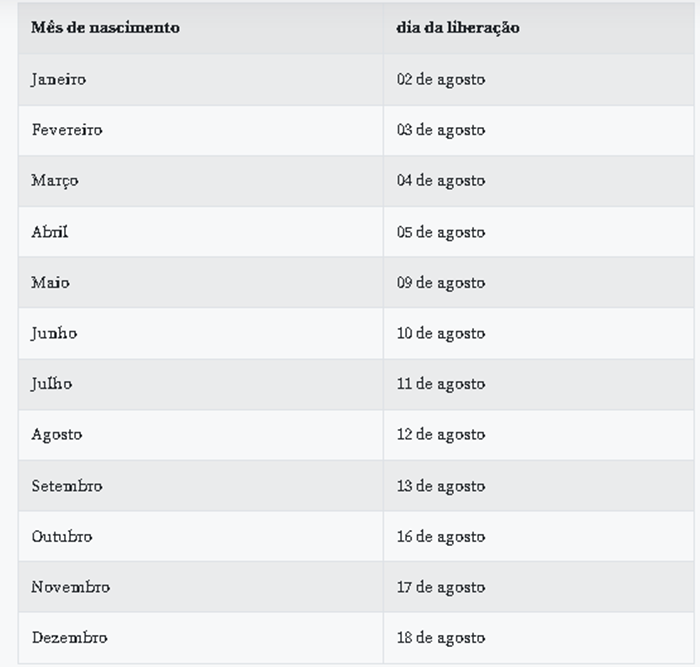Click the '02 de agosto' date cell
The width and height of the screenshot is (700, 667).
click(x=440, y=79)
